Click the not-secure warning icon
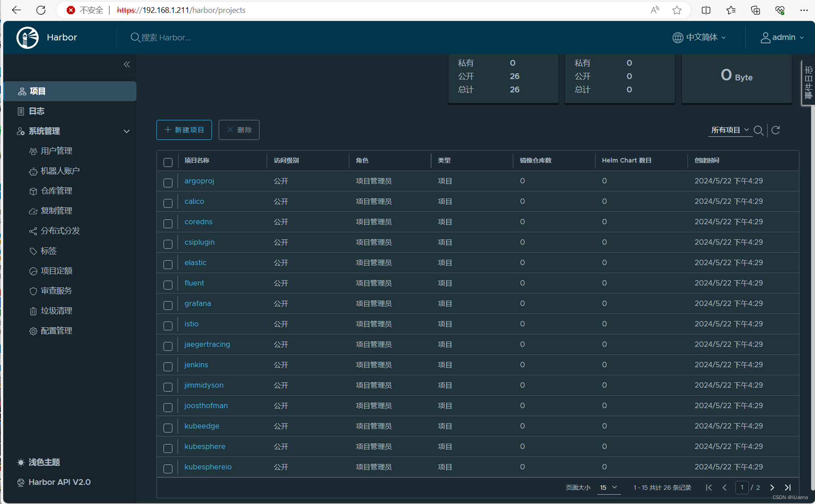The height and width of the screenshot is (504, 815). pyautogui.click(x=71, y=10)
